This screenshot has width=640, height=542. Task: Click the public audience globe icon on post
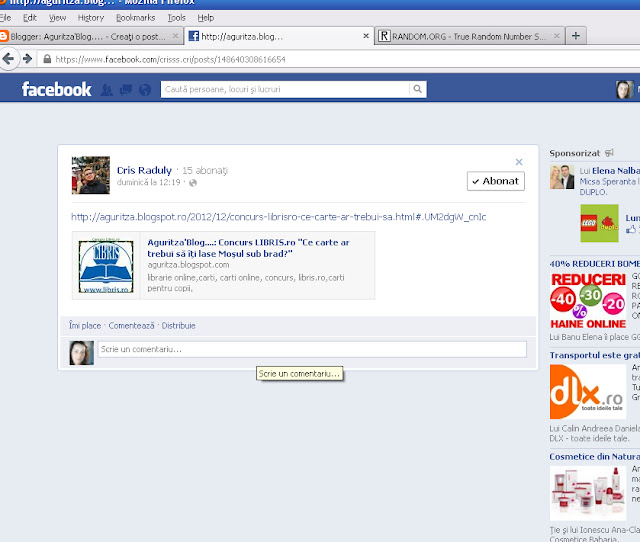193,183
